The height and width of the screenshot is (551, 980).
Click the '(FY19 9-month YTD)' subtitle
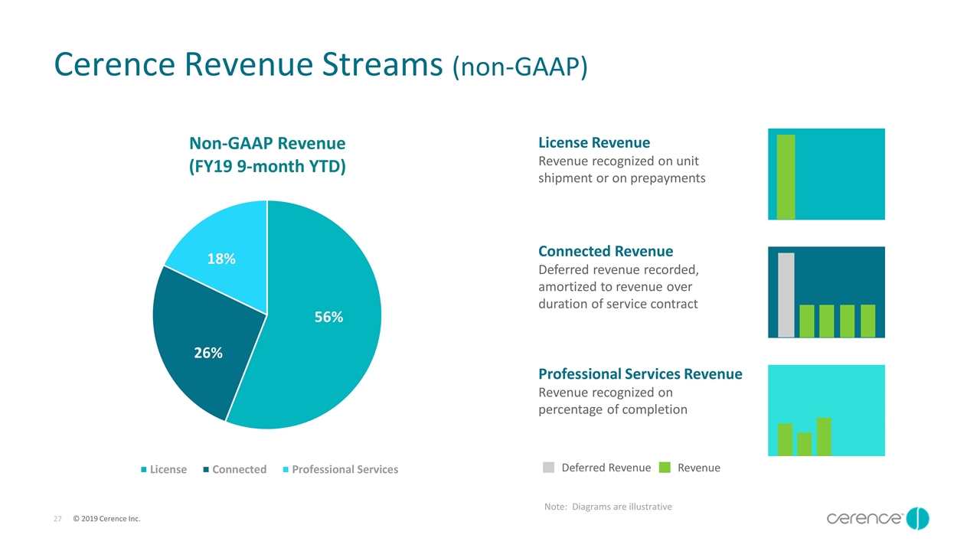267,165
